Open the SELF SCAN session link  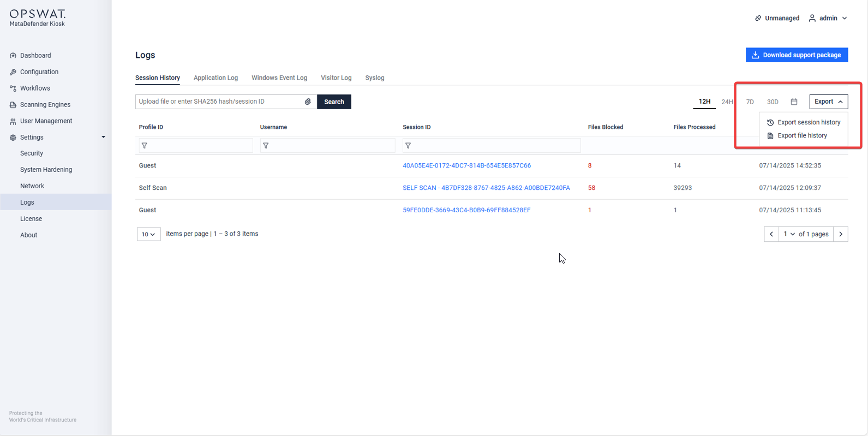tap(486, 188)
